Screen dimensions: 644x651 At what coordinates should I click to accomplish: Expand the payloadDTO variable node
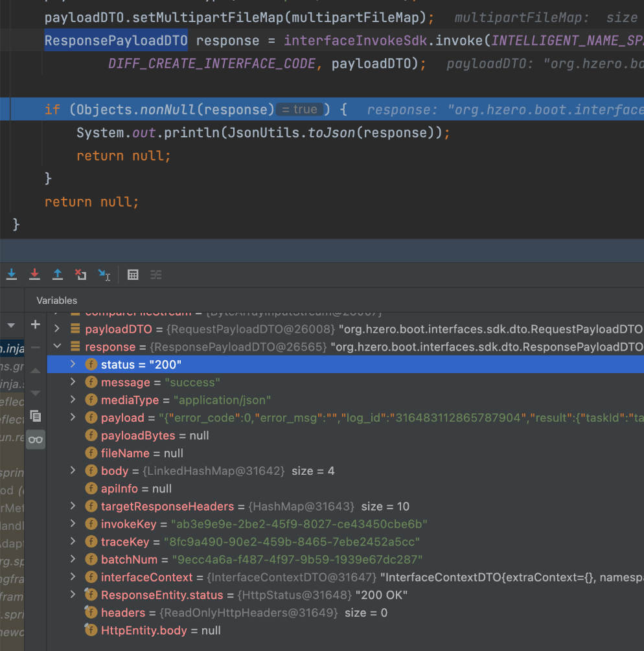(57, 329)
